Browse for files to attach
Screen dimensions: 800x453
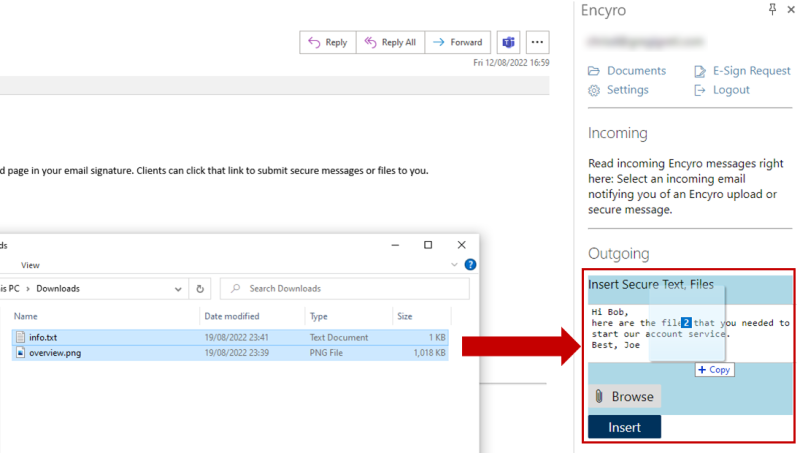point(624,396)
